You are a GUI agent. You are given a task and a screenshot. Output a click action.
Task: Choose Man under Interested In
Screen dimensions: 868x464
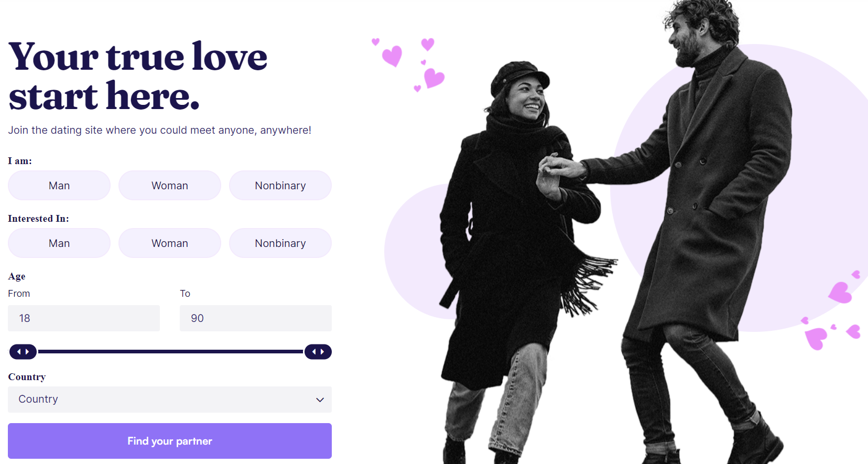pos(59,243)
